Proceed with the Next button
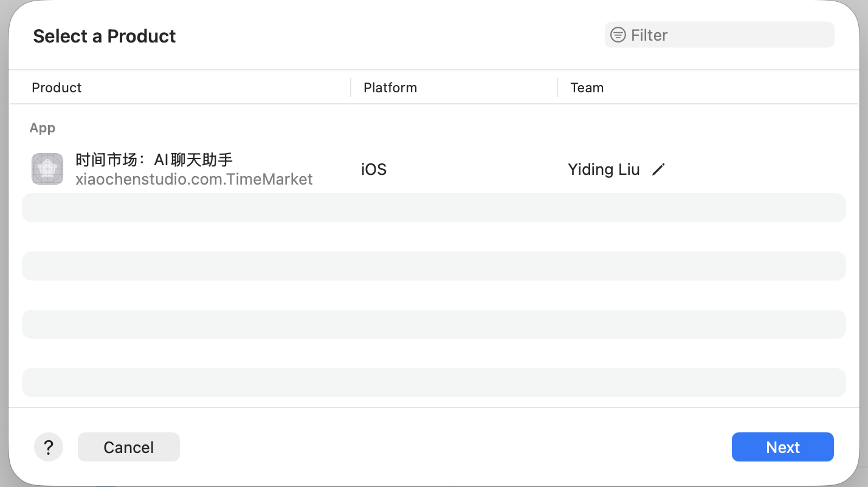This screenshot has height=487, width=868. coord(783,448)
